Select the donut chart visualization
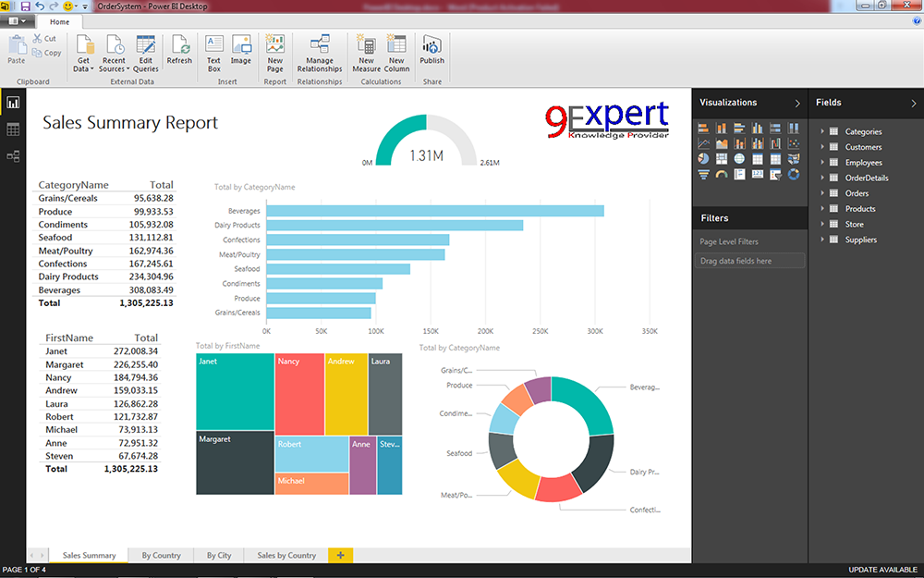Screen dimensions: 924x578 point(794,174)
